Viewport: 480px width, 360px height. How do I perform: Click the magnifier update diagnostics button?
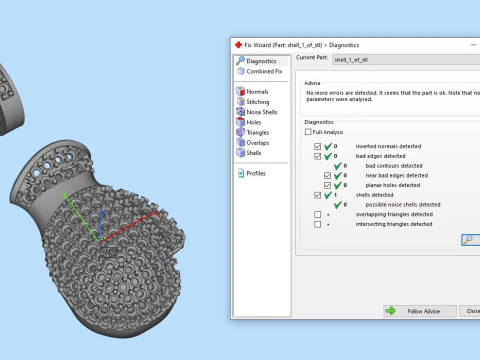470,240
